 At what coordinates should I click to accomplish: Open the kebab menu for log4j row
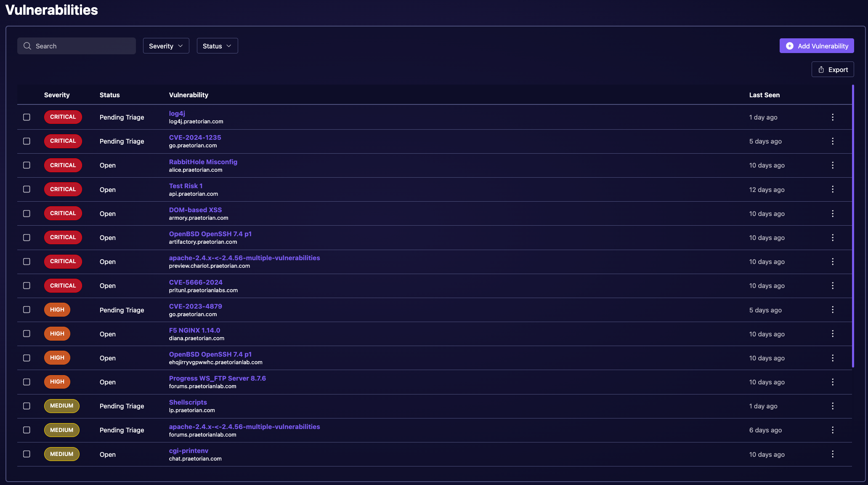click(832, 117)
